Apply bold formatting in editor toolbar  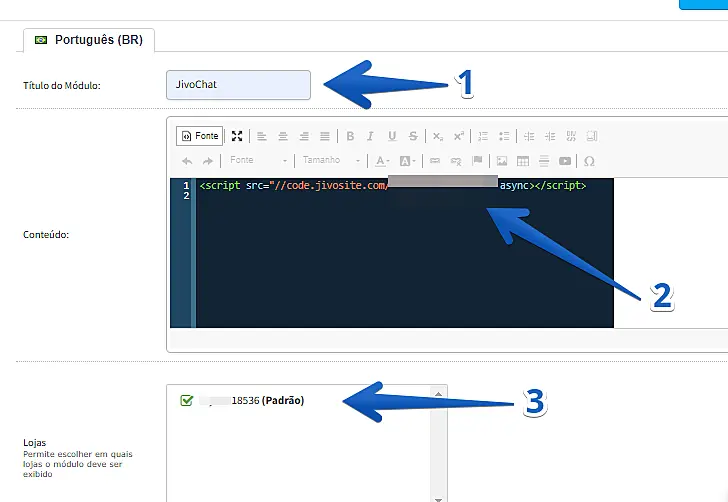tap(350, 136)
